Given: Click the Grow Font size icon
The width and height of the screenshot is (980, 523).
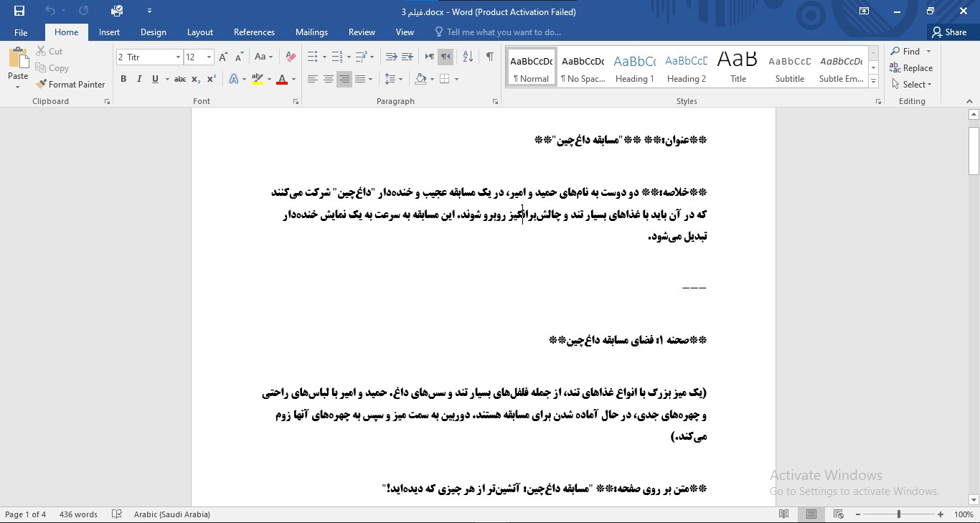Looking at the screenshot, I should click(x=223, y=57).
